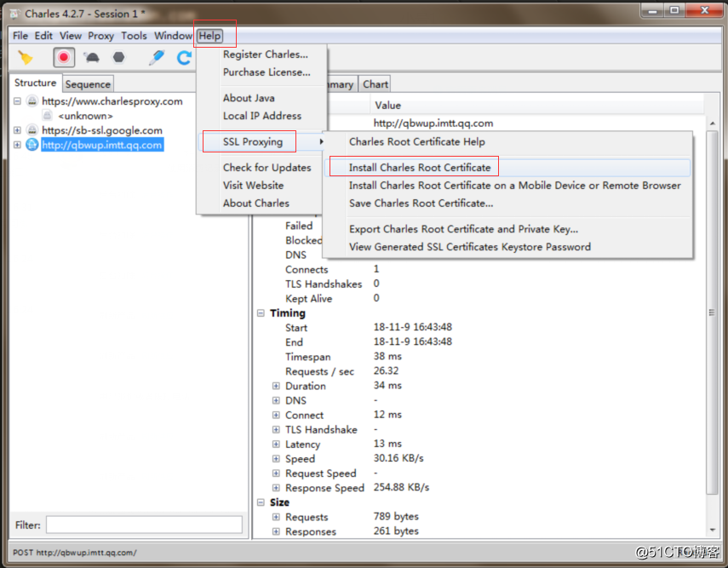Expand the Connect timing row
Viewport: 728px width, 568px height.
(276, 415)
